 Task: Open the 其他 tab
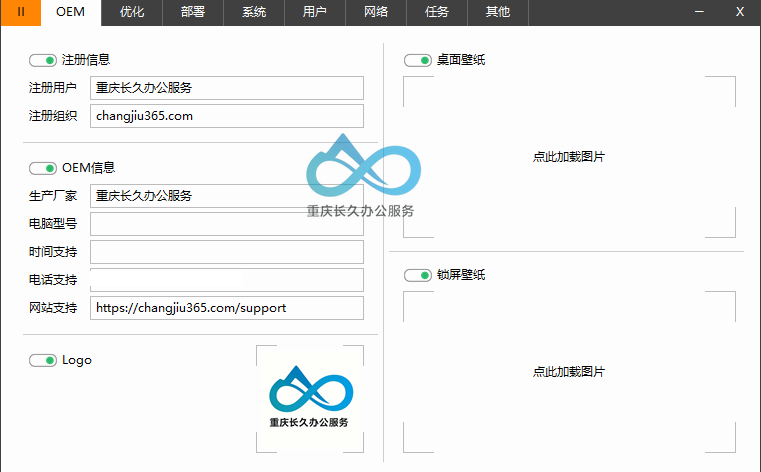tap(498, 12)
